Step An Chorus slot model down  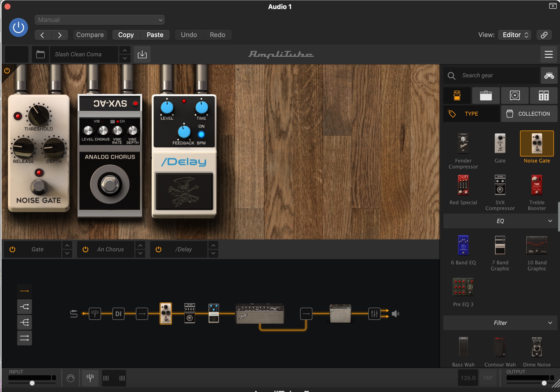pyautogui.click(x=140, y=253)
